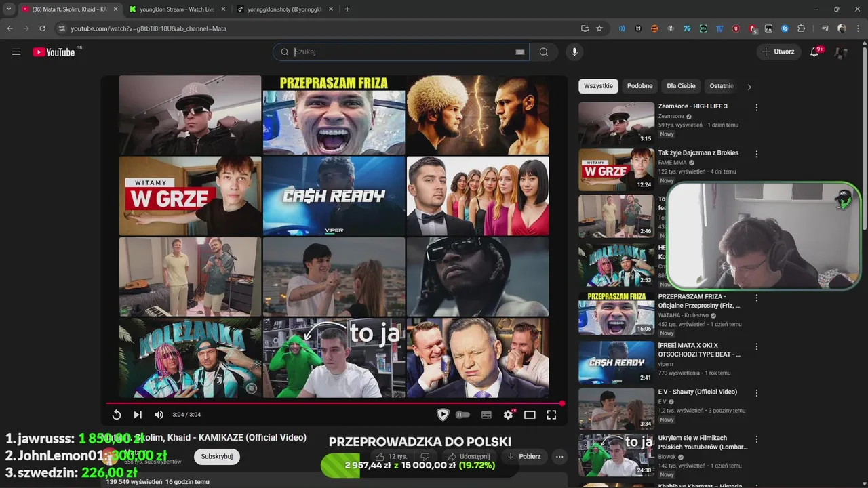Switch to theater mode view
Screen dimensions: 868x488
[x=530, y=415]
